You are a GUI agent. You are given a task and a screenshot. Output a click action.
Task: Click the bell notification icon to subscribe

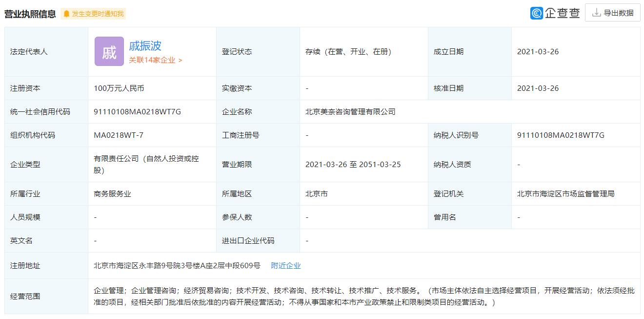pos(66,14)
